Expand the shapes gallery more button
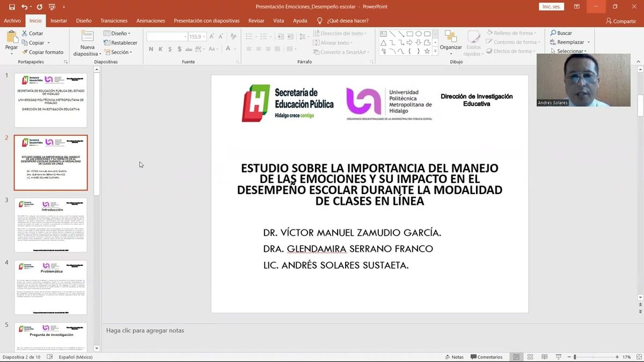This screenshot has height=362, width=644. tap(435, 51)
